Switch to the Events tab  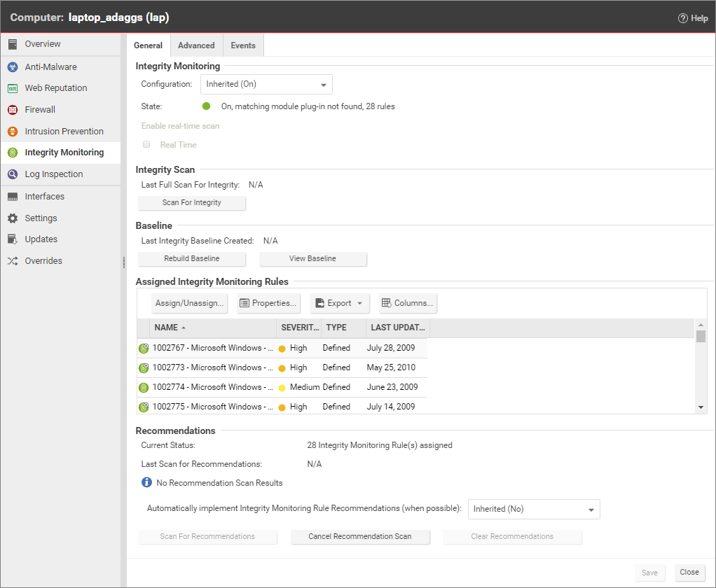click(243, 45)
